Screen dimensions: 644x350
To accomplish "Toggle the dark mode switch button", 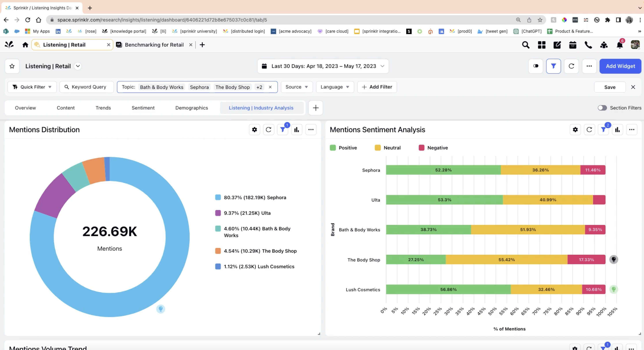I will [535, 66].
